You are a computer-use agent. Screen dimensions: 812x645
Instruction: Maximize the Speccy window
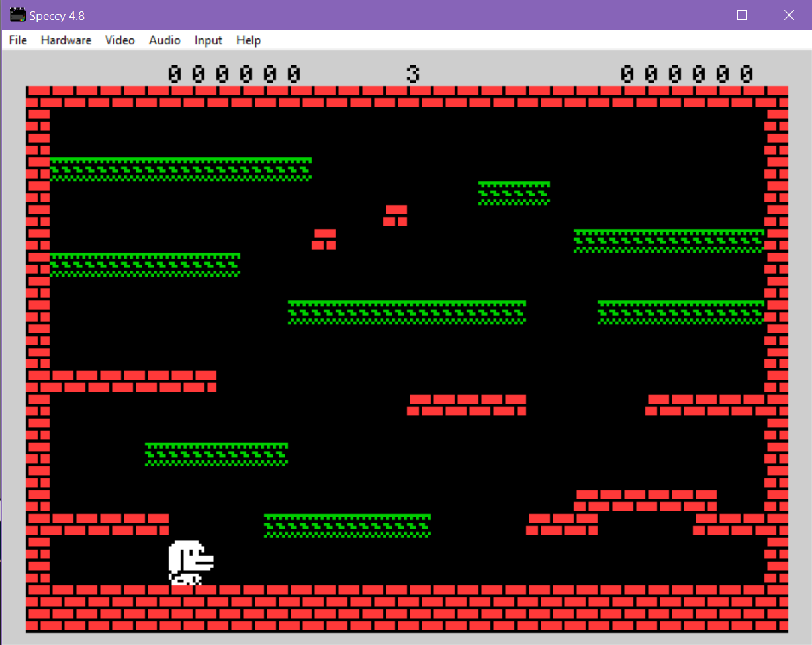point(742,15)
